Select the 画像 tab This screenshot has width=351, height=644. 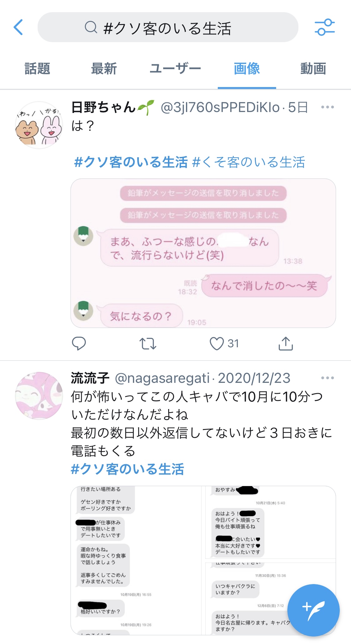tap(247, 69)
